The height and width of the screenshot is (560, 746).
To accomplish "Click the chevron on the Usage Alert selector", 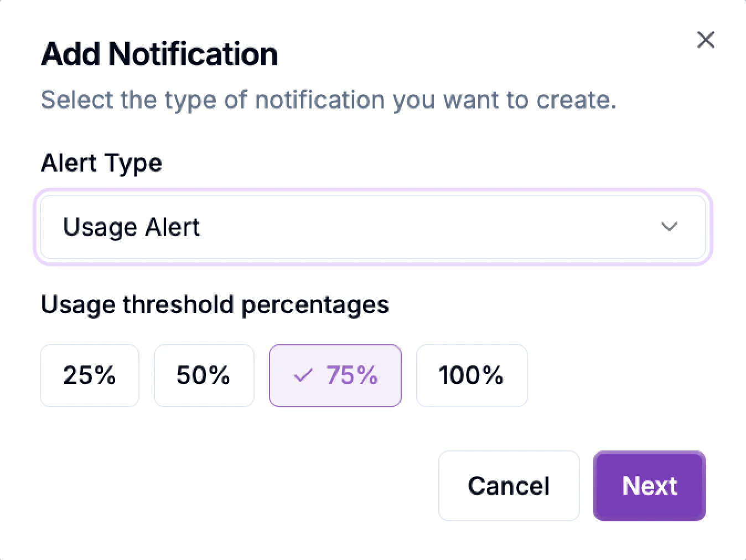I will (x=670, y=227).
